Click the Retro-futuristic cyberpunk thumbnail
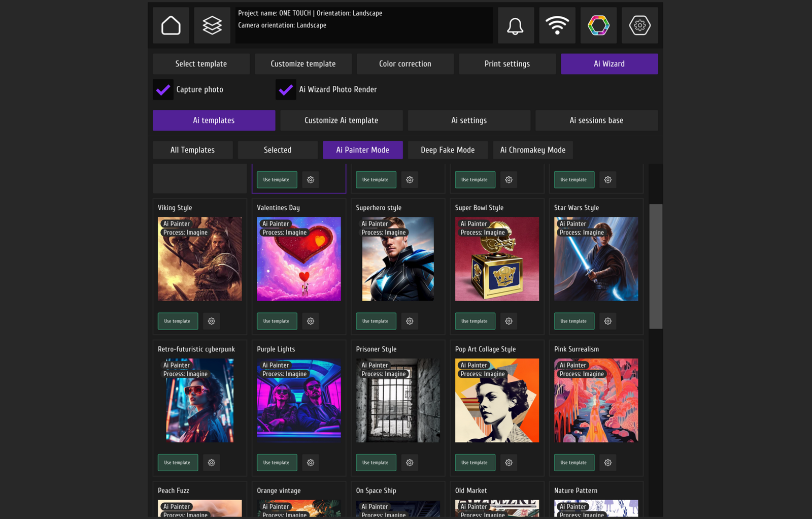812x519 pixels. [x=200, y=401]
